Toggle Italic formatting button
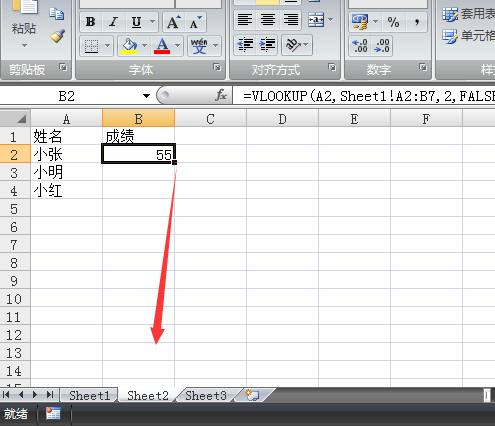 pos(113,22)
